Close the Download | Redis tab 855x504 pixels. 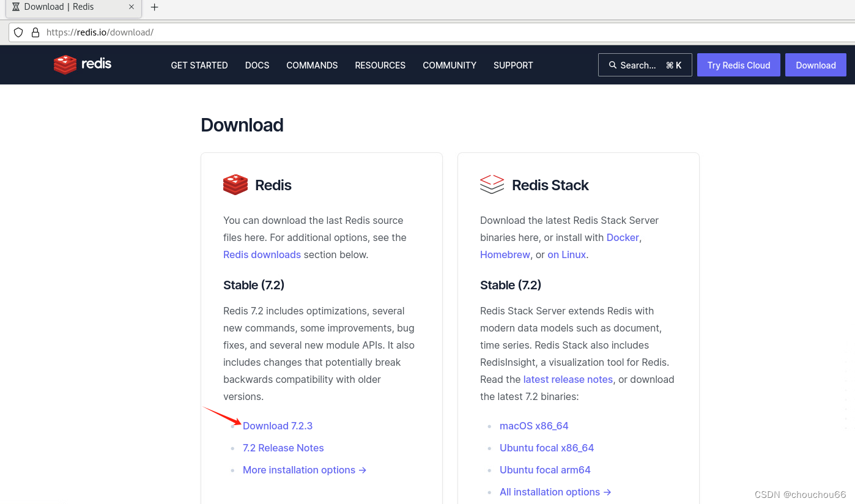[x=131, y=7]
